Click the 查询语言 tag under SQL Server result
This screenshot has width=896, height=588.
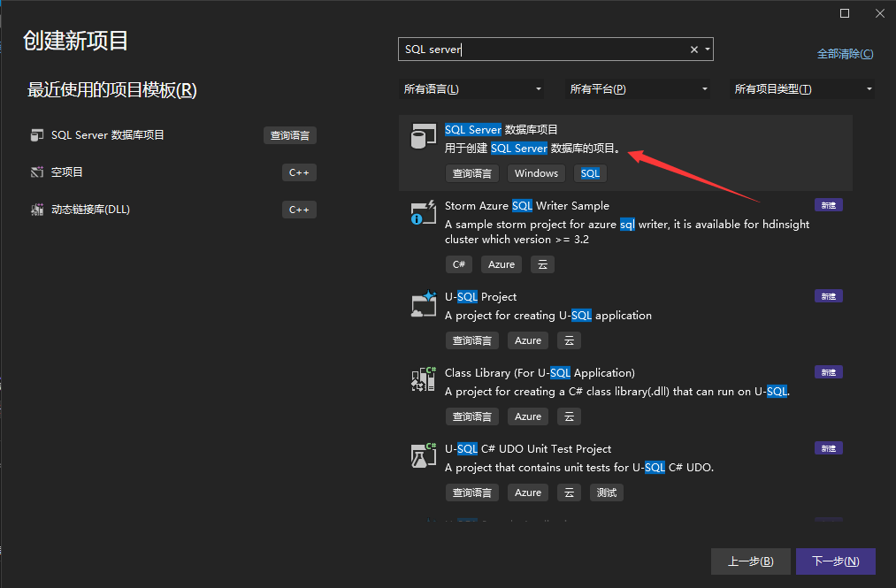472,173
